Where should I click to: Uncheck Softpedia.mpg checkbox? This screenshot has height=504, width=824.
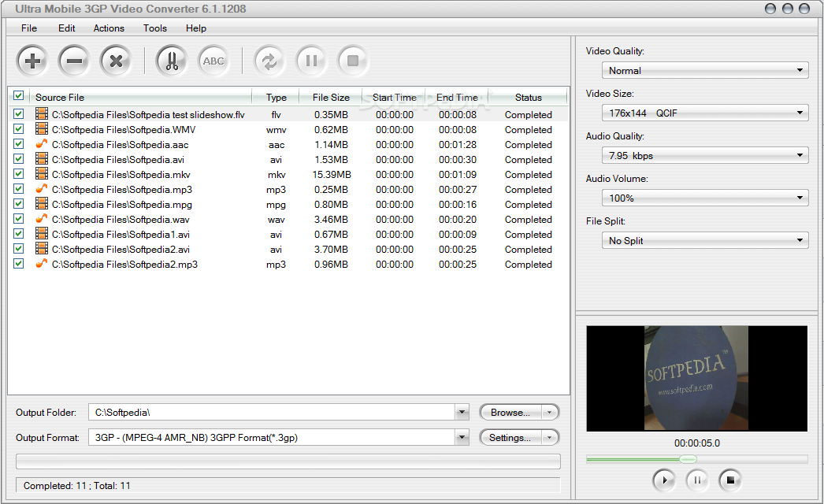(18, 203)
